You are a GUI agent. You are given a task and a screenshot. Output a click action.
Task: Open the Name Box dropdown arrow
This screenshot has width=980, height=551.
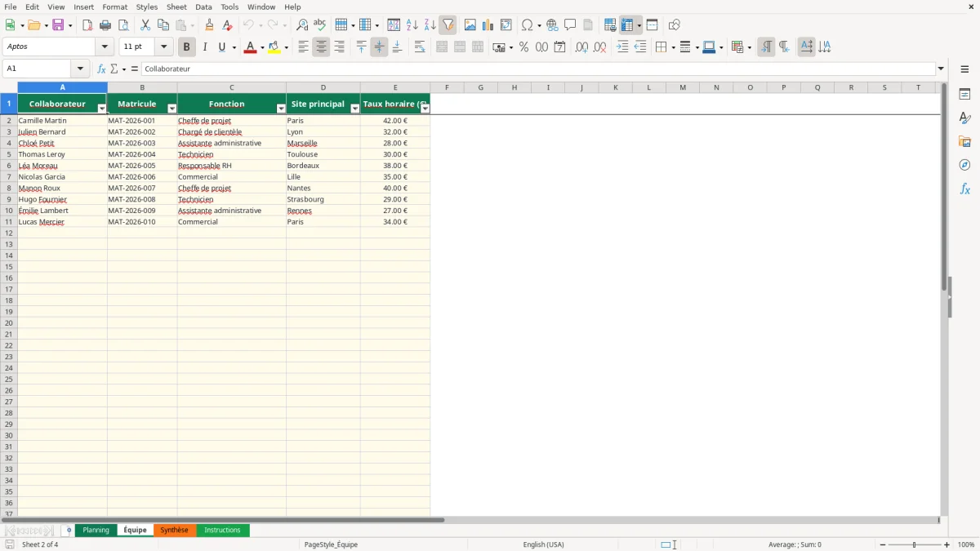coord(80,69)
